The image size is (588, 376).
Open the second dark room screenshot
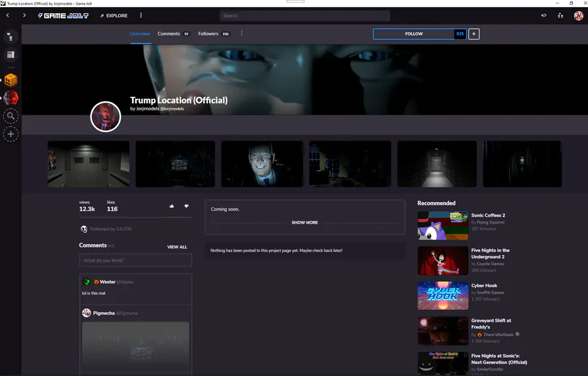(x=176, y=164)
